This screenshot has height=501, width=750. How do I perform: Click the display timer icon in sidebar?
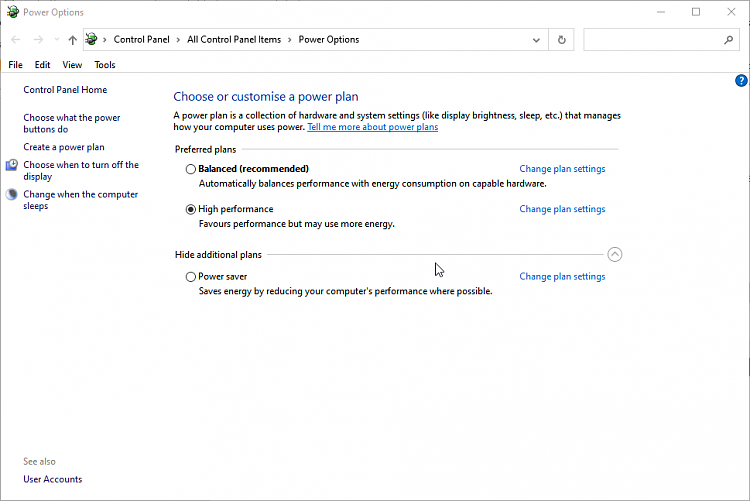pos(12,165)
